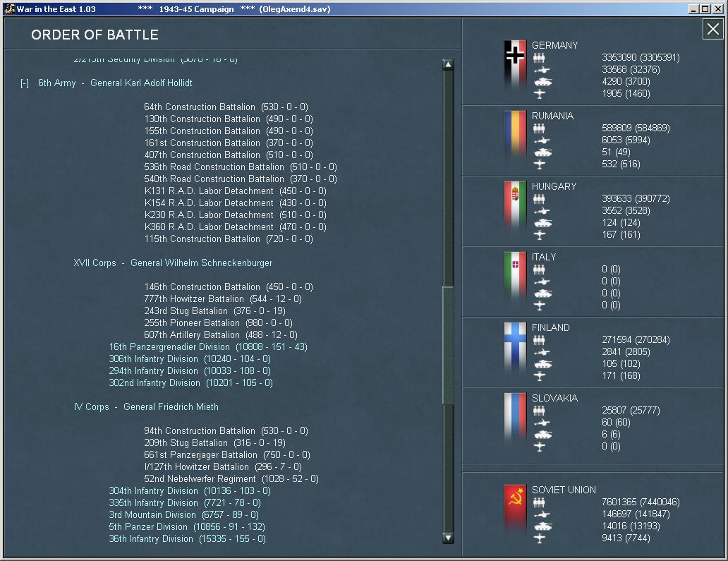Click the 52nd Nebelwerfer Regiment row
Screen dimensions: 728x561
point(231,479)
